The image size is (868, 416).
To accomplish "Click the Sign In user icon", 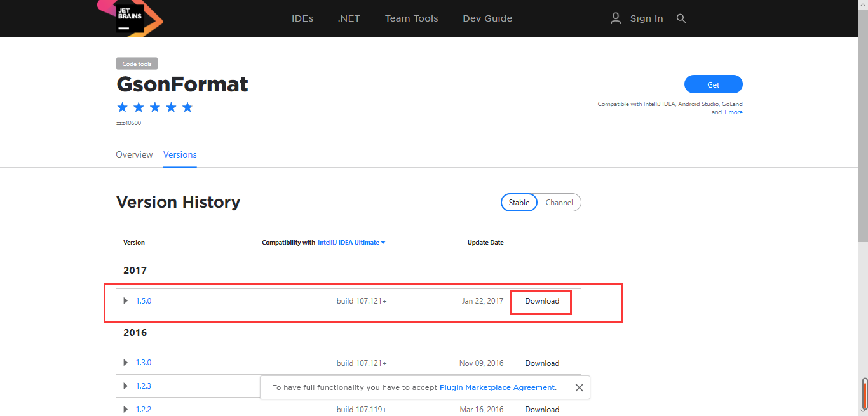I will click(616, 18).
